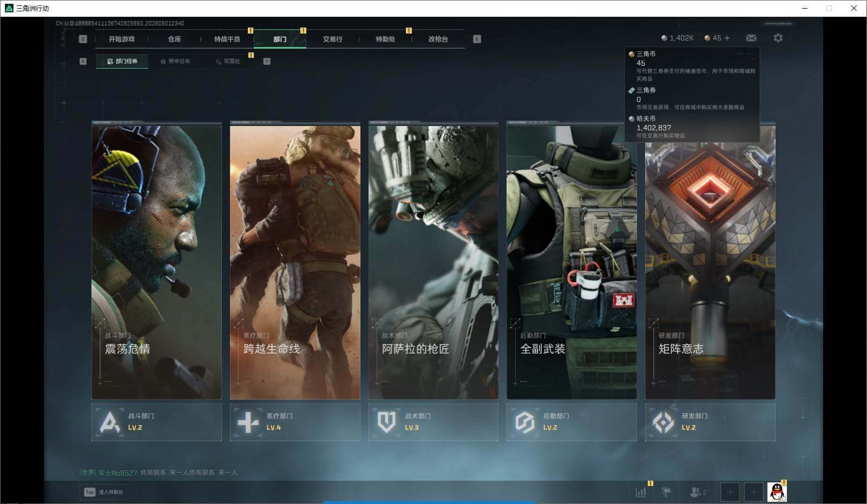Screen dimensions: 867x504
Task: Open the 特勤处 tab
Action: coord(385,39)
